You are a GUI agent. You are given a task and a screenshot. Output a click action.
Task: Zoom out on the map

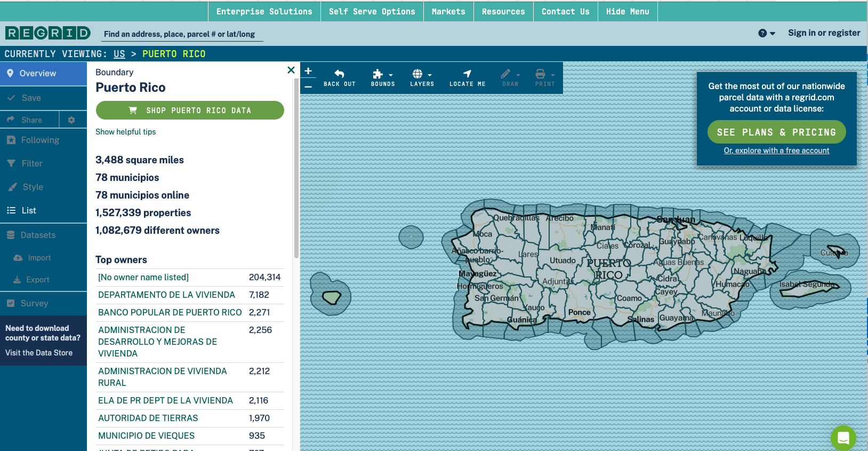[308, 86]
